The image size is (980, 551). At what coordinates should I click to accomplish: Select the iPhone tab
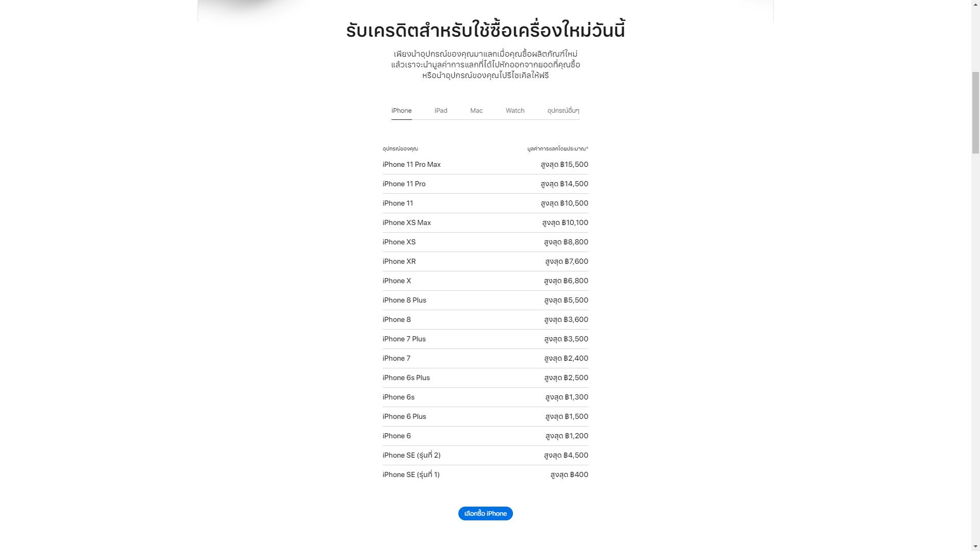coord(401,111)
